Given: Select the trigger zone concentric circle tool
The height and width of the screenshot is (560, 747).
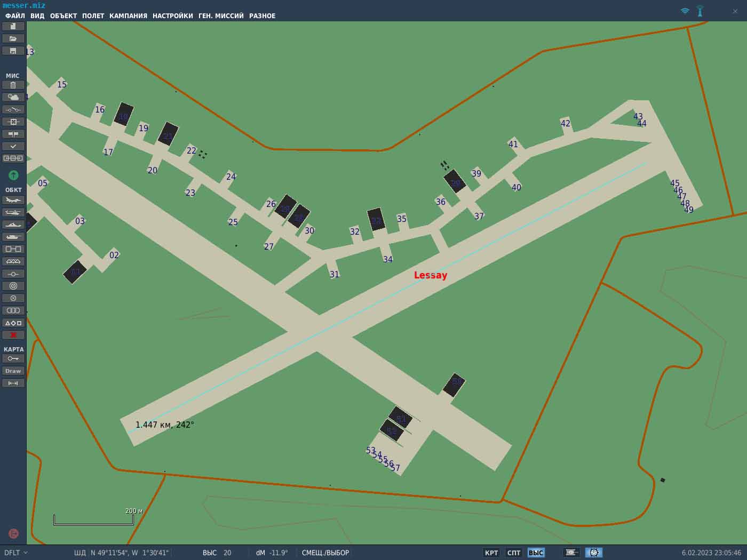Looking at the screenshot, I should point(13,286).
